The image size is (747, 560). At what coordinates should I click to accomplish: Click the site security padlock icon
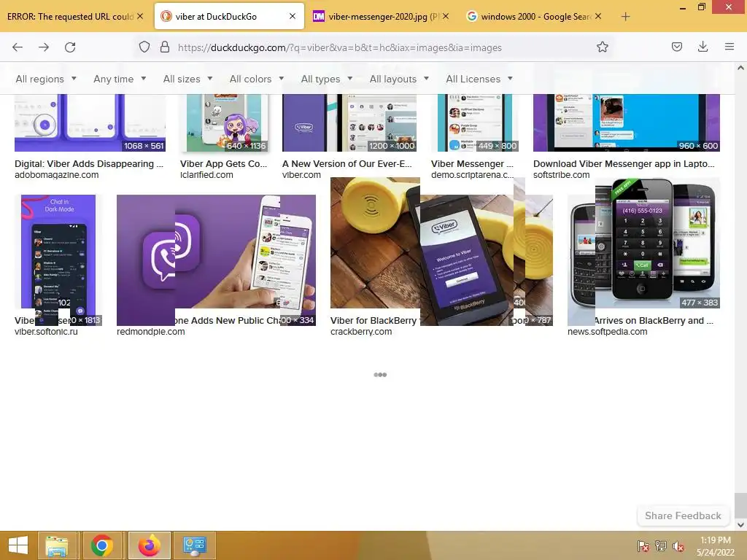165,47
